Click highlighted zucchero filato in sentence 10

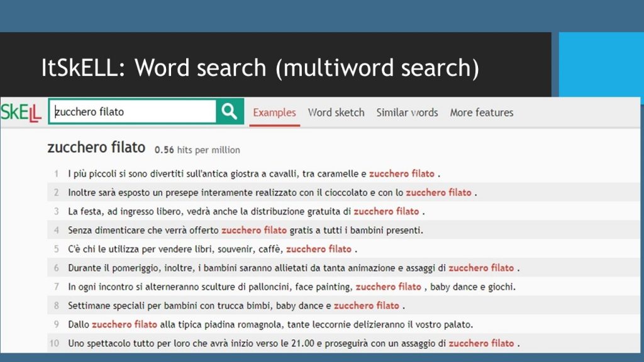pyautogui.click(x=481, y=343)
